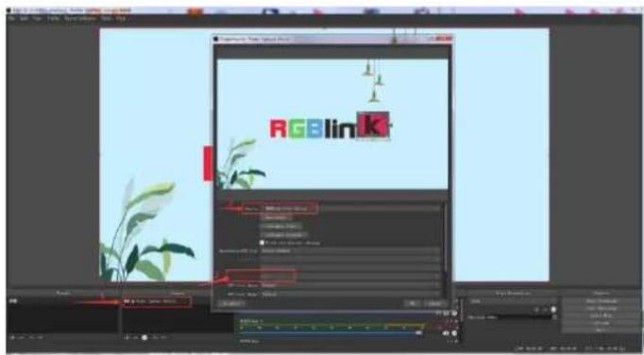Open Settings from the Controls panel
Image resolution: width=644 pixels, height=355 pixels.
602,323
